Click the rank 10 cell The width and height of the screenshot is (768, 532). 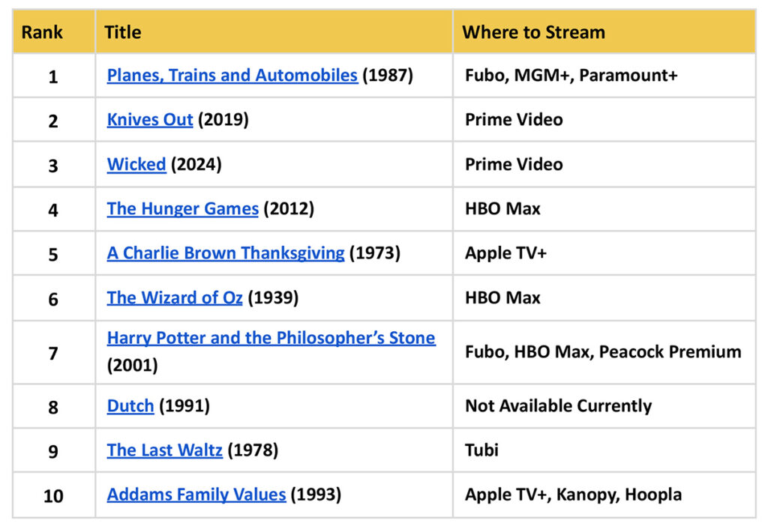click(53, 495)
